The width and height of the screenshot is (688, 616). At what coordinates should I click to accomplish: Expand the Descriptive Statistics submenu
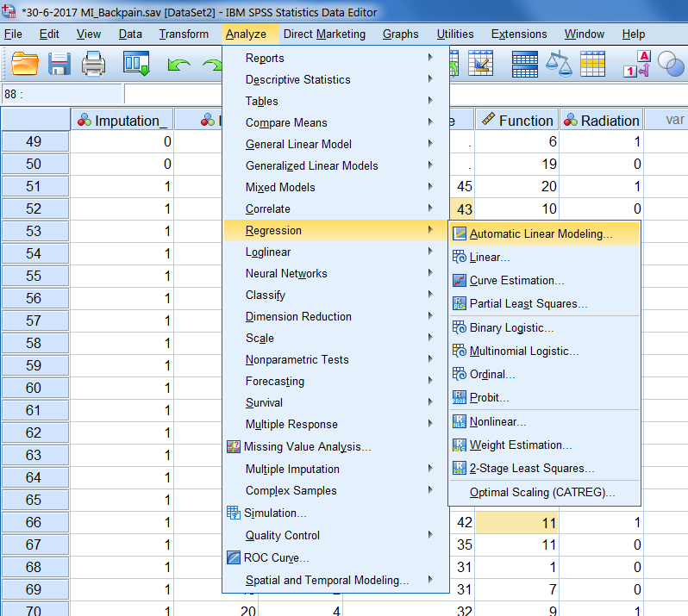pyautogui.click(x=297, y=79)
